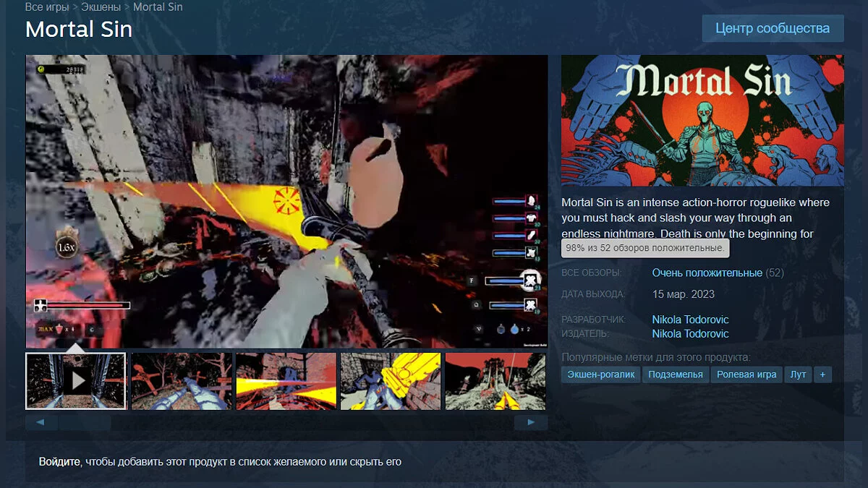Select the 'Экшен-рогалик' tag

[x=601, y=374]
